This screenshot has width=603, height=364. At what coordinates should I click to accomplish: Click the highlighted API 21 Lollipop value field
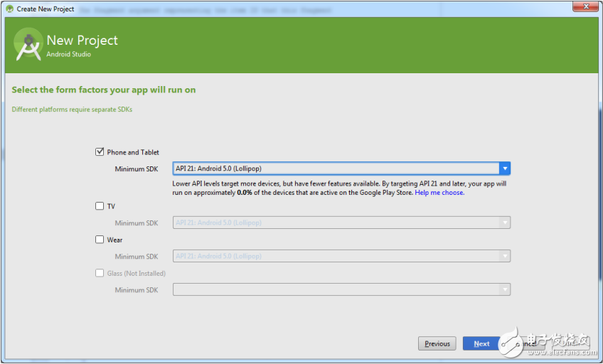334,168
